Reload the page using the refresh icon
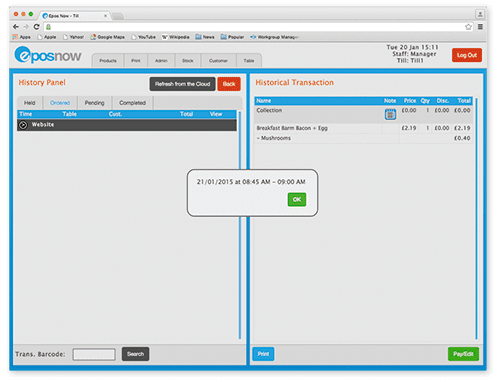 (x=37, y=27)
